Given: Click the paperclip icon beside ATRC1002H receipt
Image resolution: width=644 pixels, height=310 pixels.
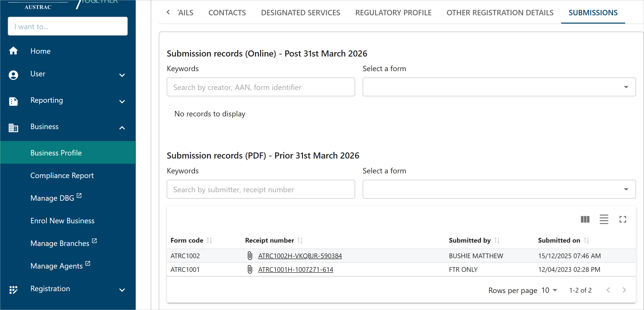Looking at the screenshot, I should tap(250, 256).
